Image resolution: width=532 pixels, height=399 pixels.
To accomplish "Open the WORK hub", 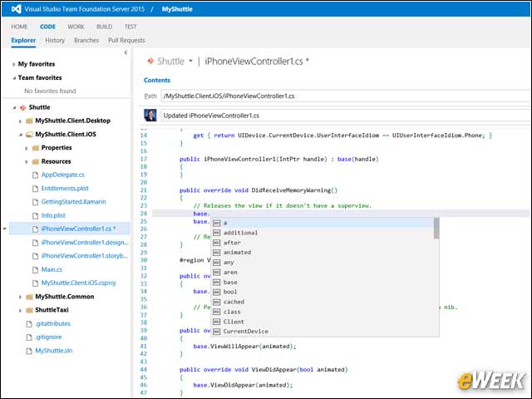I will pyautogui.click(x=76, y=27).
